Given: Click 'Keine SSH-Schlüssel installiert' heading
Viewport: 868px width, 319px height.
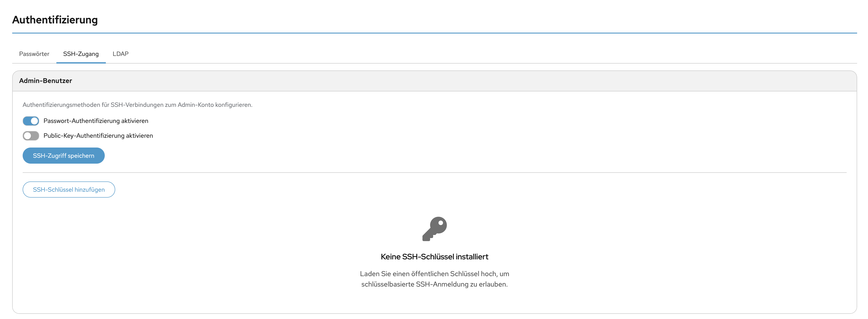Looking at the screenshot, I should 434,257.
